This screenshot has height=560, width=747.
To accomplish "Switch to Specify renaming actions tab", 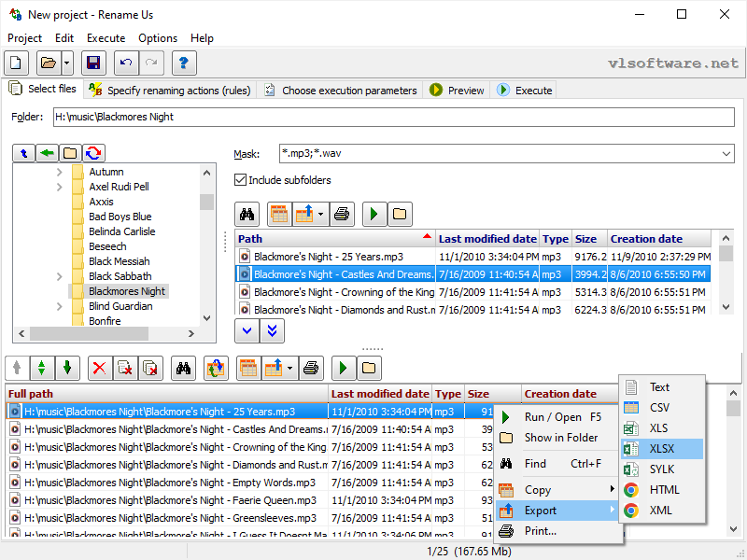I will coord(170,90).
